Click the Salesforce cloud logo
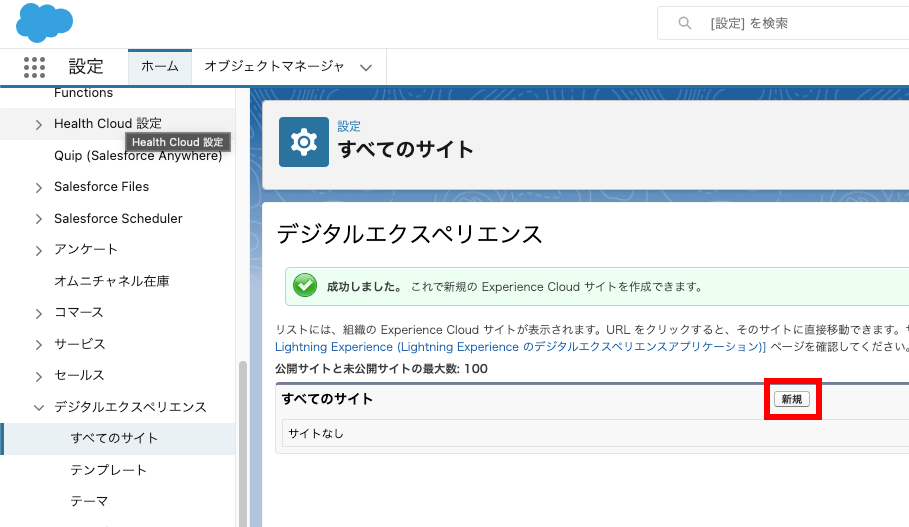909x527 pixels. [x=44, y=22]
